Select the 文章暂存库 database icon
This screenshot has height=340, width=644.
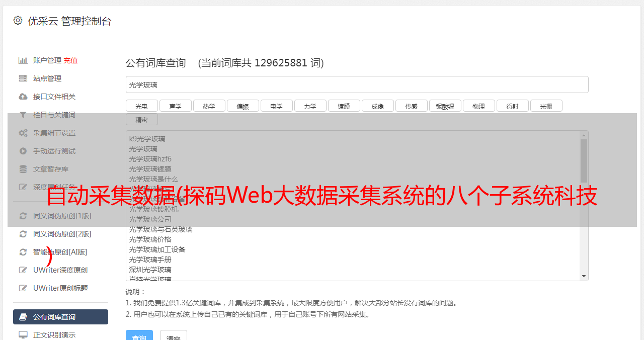(23, 169)
